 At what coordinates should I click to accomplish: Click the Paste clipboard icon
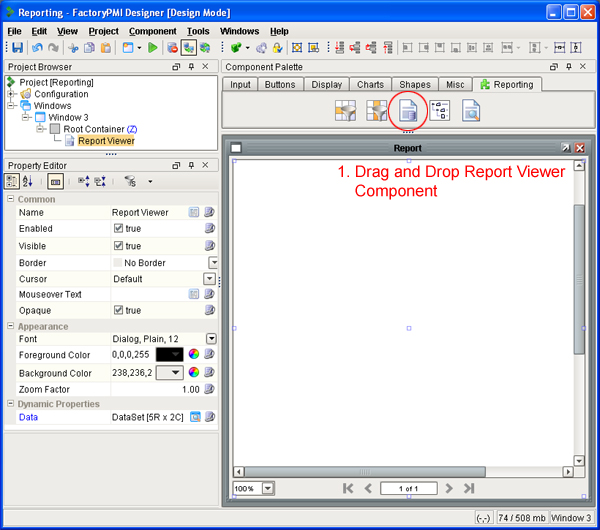tap(106, 47)
